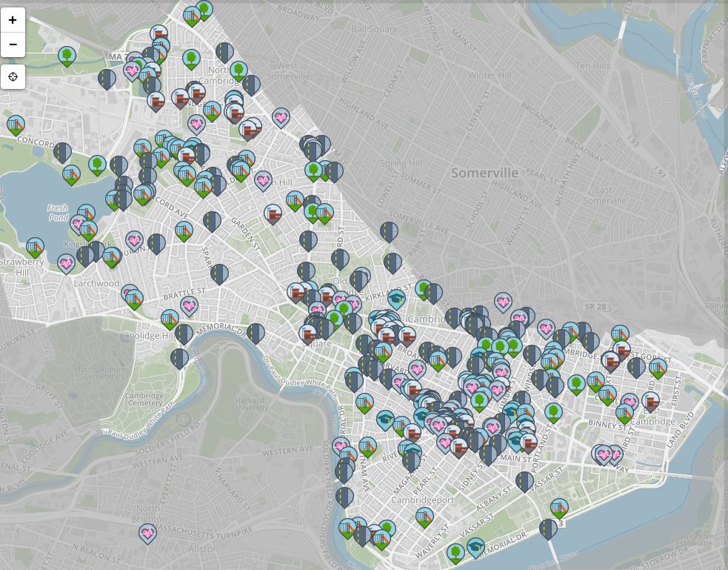Select the heart marker near West Somerville edge
The image size is (728, 570).
point(281,117)
